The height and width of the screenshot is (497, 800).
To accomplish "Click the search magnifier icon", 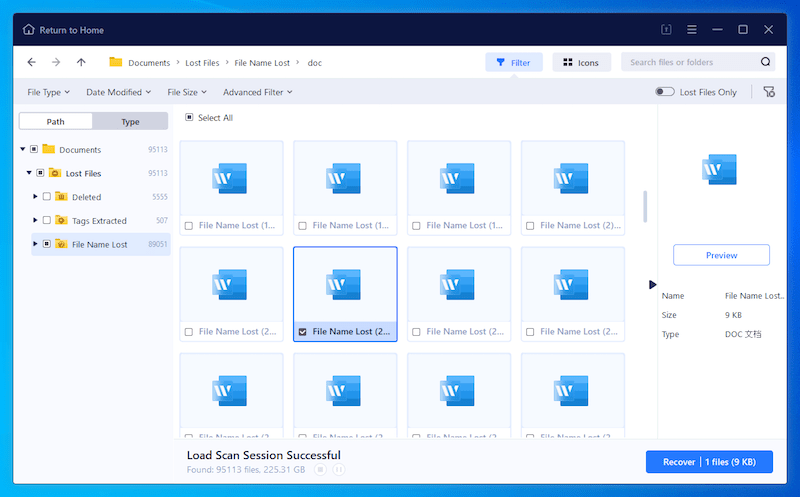I will [x=765, y=62].
